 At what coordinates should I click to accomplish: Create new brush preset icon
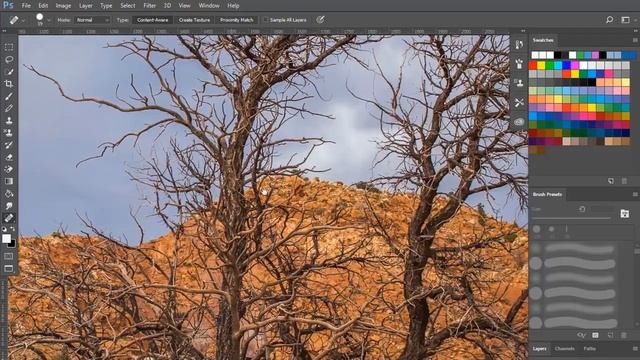click(611, 335)
